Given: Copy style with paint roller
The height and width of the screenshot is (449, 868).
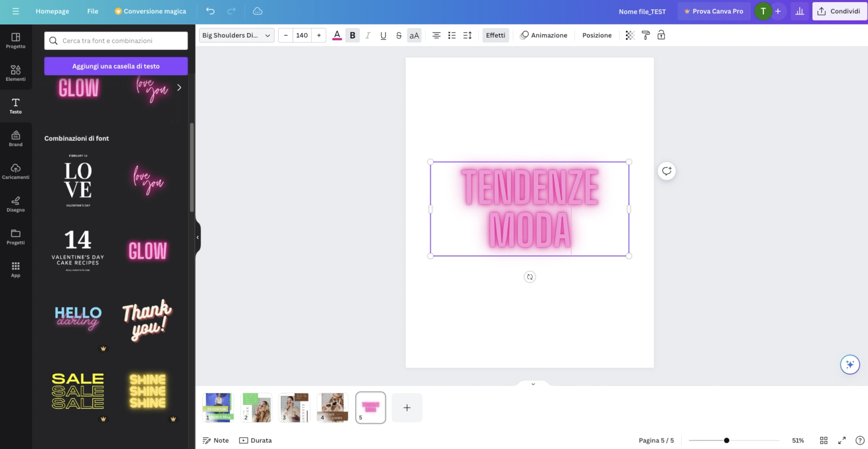Looking at the screenshot, I should (x=645, y=35).
